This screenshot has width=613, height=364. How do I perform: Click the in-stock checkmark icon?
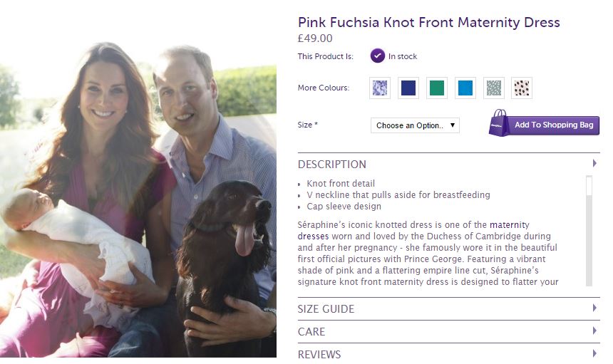[x=378, y=56]
